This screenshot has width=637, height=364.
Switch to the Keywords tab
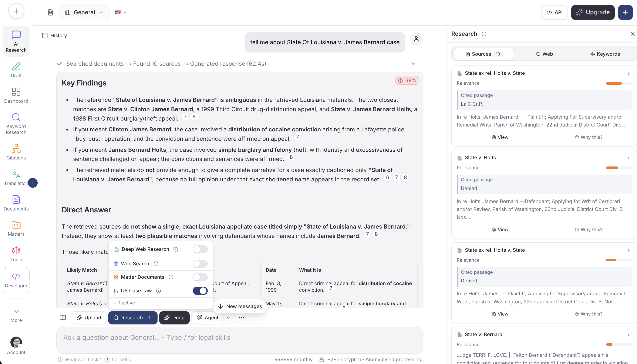605,54
